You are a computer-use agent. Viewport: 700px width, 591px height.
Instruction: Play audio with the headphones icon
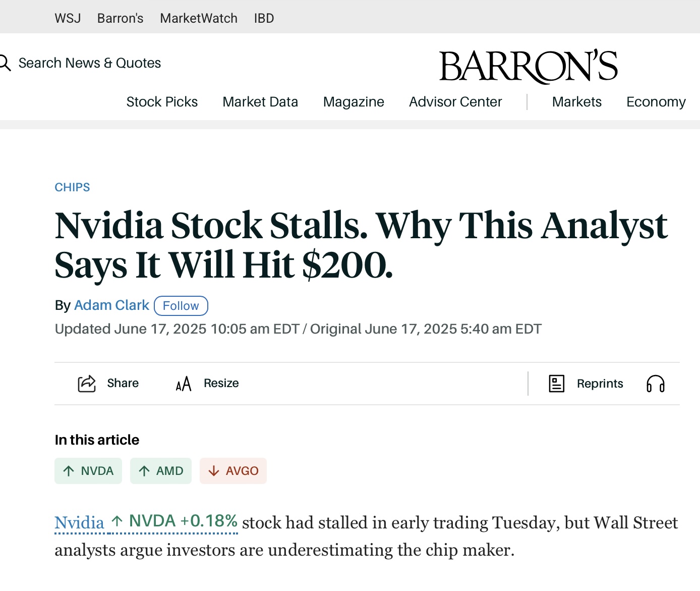click(x=655, y=384)
